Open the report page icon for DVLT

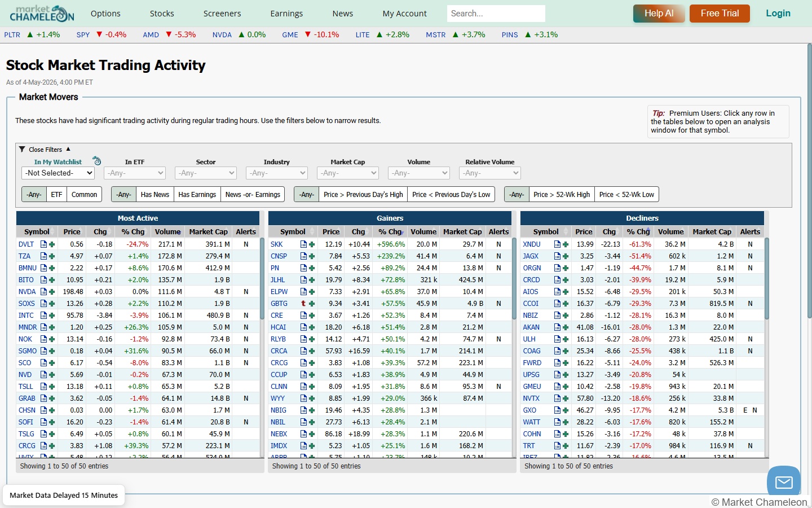pyautogui.click(x=43, y=244)
